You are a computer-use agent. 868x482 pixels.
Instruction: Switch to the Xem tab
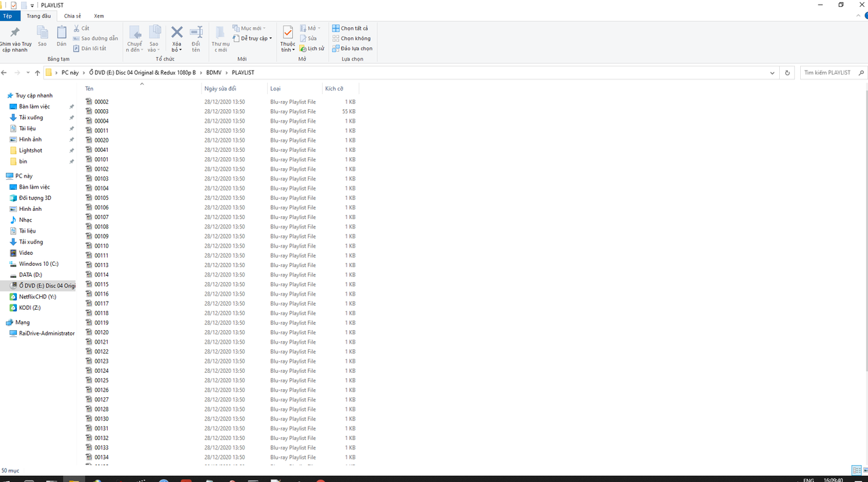click(x=99, y=16)
